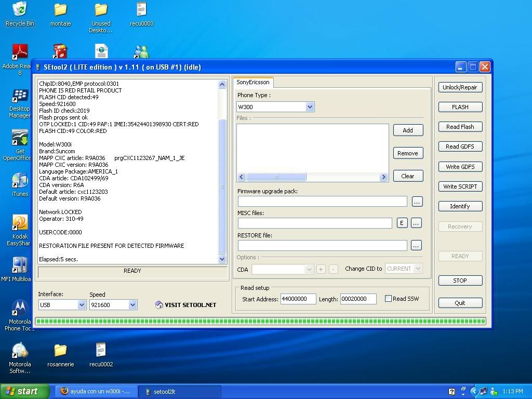Click Clear to empty files list

coord(408,176)
